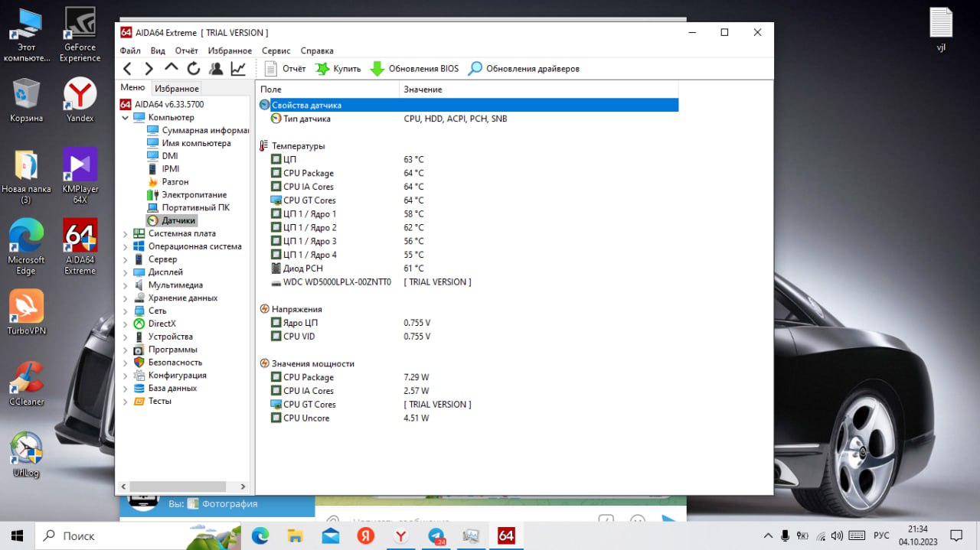Viewport: 980px width, 550px height.
Task: Click the Поле column header
Action: tap(327, 89)
